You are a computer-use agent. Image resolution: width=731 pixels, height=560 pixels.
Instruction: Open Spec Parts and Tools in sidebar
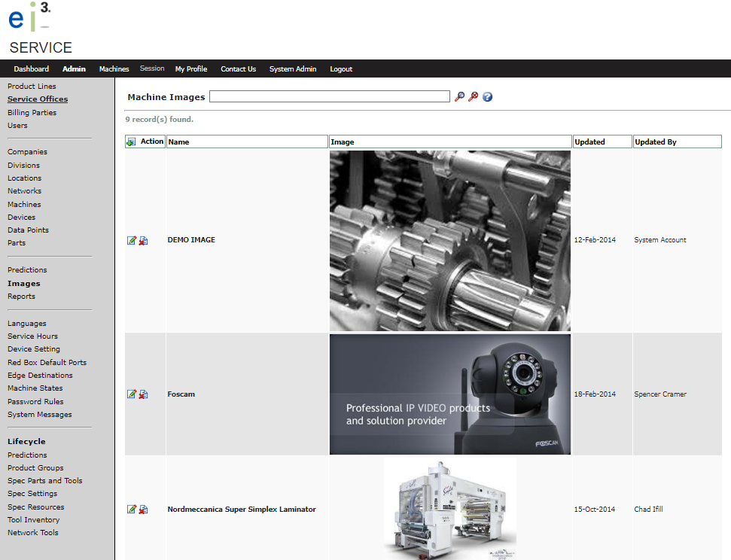click(44, 481)
